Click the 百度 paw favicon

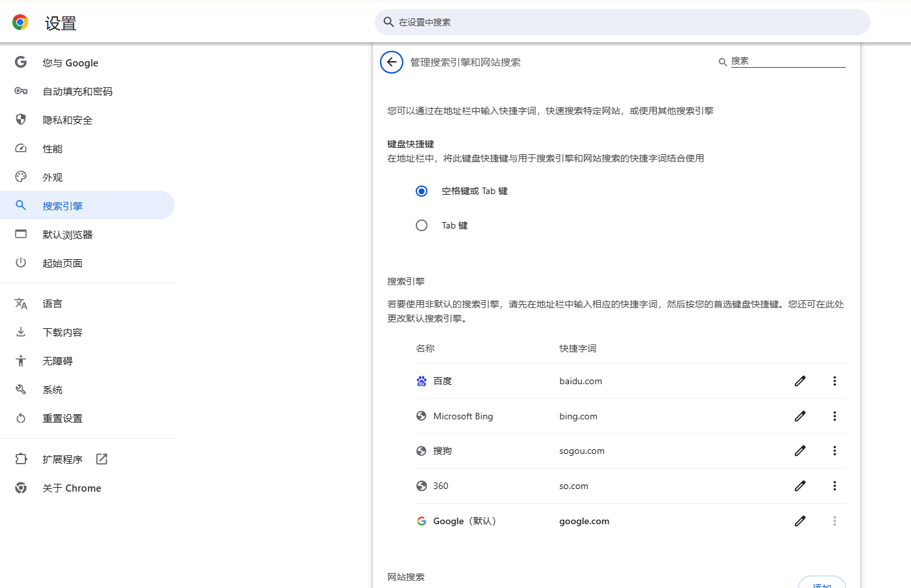(422, 381)
